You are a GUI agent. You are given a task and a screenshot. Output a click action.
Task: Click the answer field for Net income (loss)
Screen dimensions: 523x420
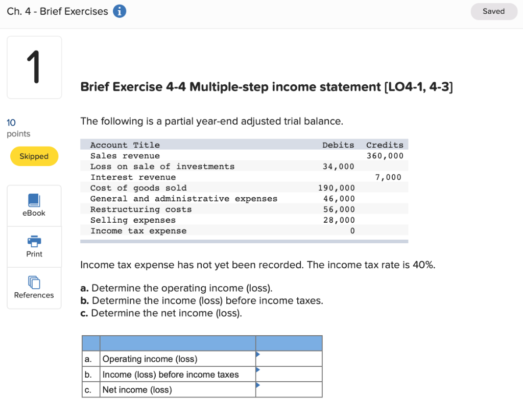pyautogui.click(x=291, y=389)
